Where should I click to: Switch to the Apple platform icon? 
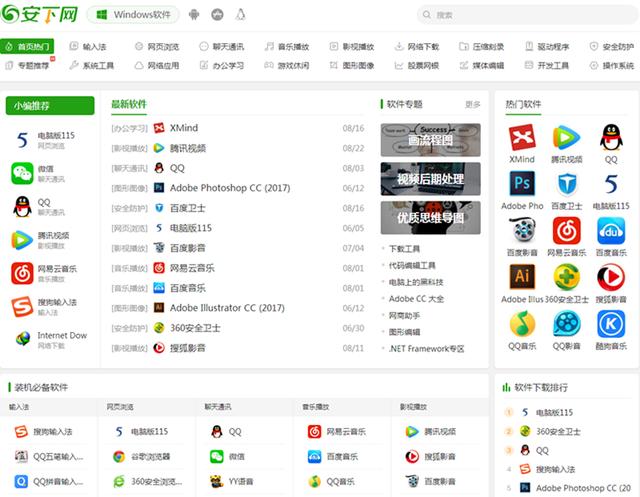[216, 15]
